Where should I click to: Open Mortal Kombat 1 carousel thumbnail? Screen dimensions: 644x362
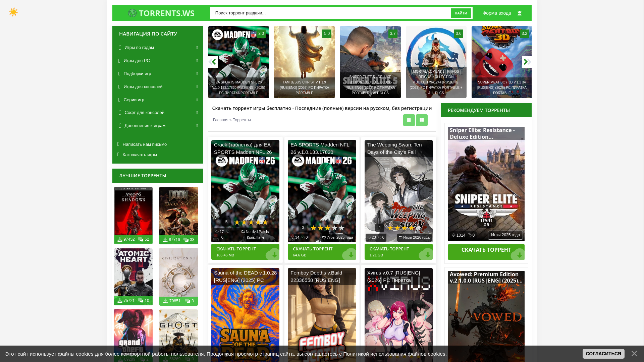pos(436,62)
